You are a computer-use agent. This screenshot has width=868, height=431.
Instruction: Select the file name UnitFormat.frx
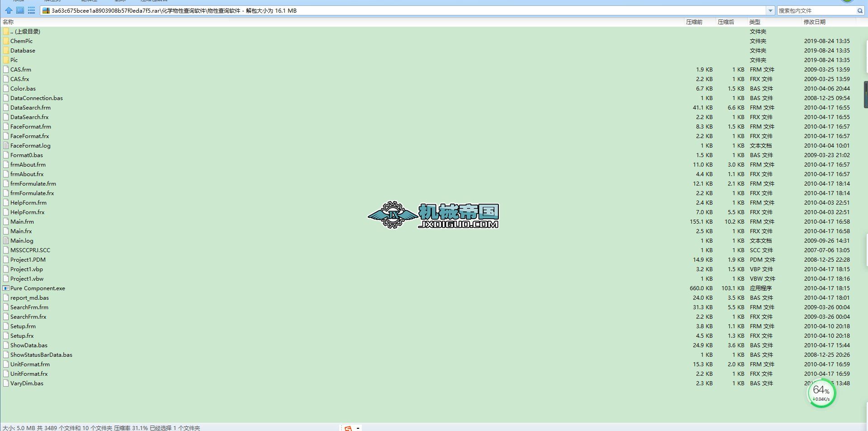coord(29,374)
